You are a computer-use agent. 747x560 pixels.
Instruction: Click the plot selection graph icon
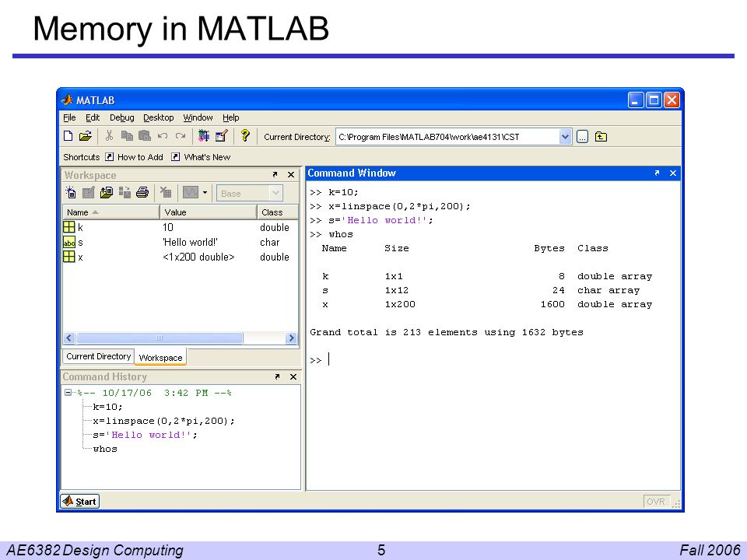(x=191, y=192)
